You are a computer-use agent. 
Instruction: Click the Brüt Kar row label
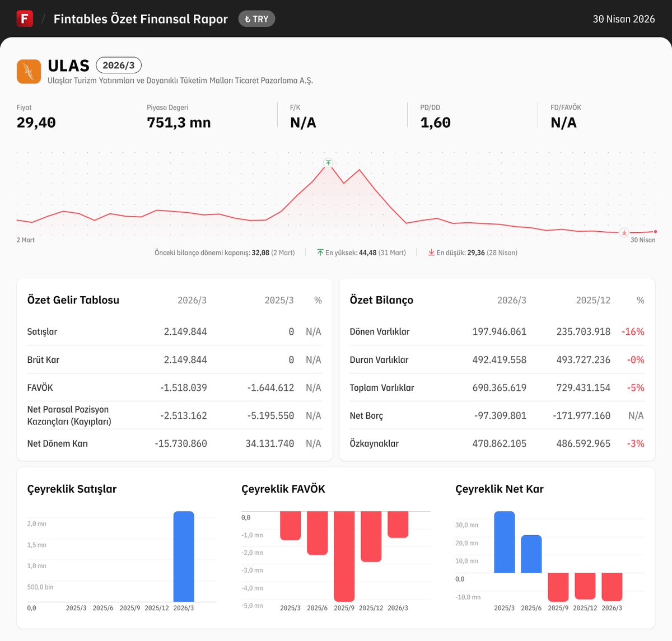pos(43,359)
